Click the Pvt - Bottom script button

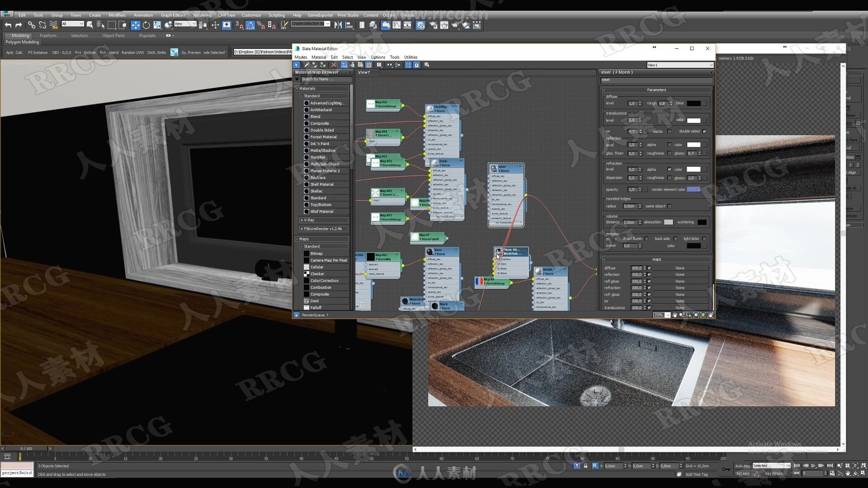coord(85,52)
